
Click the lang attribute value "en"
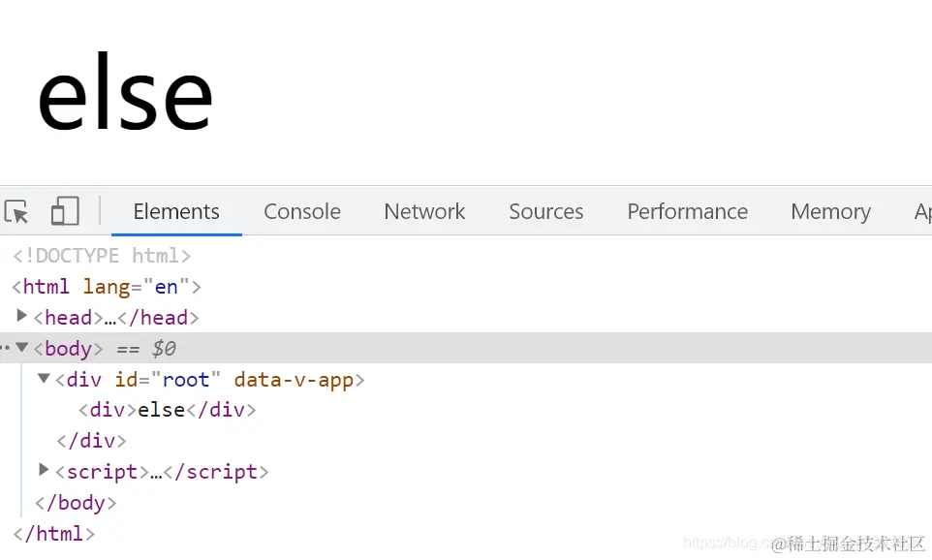point(166,287)
